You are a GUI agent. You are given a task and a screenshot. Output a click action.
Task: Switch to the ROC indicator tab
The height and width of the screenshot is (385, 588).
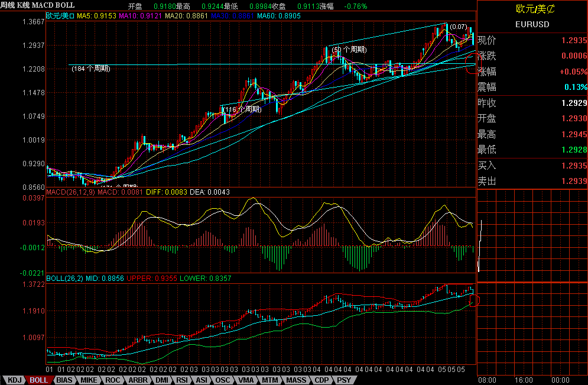click(113, 380)
